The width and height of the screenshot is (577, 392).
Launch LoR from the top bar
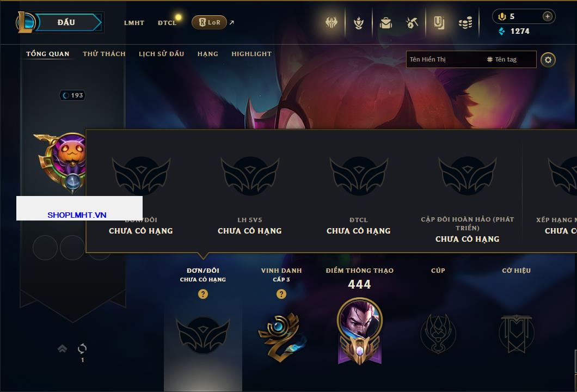click(209, 22)
